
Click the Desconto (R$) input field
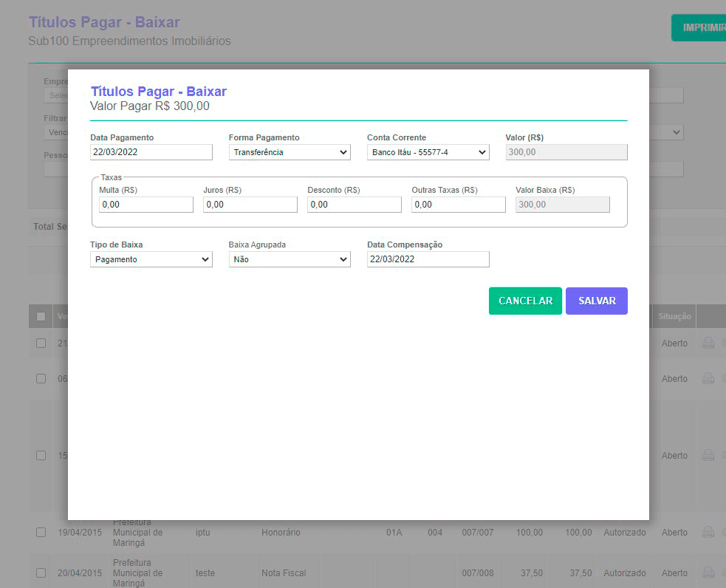[x=354, y=205]
